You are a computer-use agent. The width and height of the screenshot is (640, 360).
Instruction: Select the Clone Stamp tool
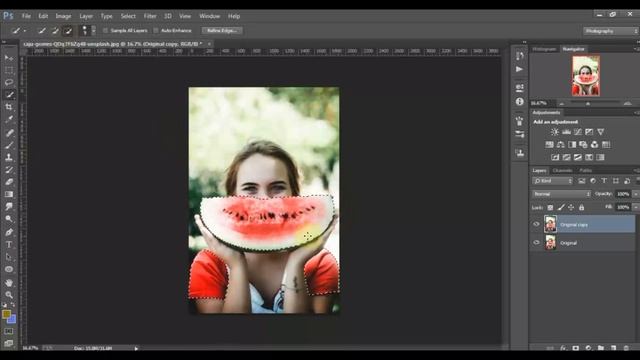tap(9, 157)
